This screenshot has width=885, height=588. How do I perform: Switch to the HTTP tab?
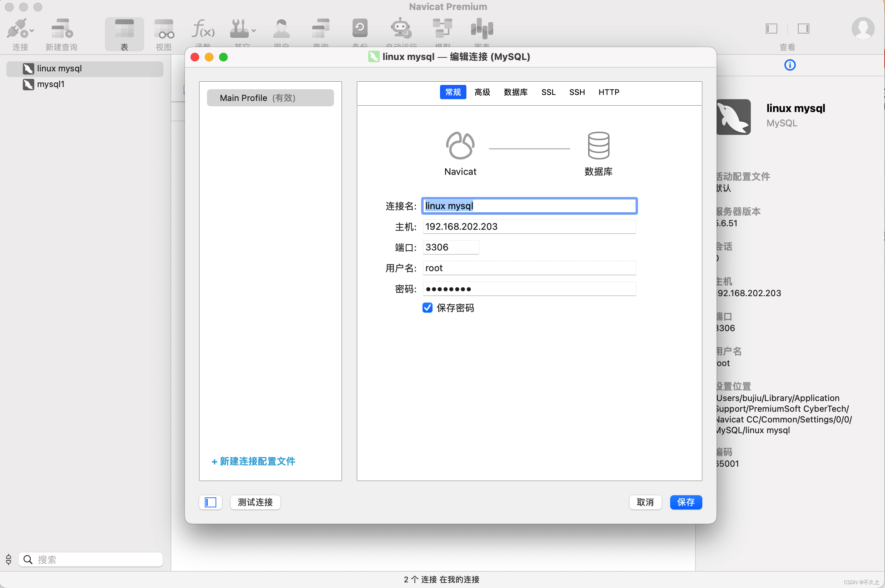[609, 92]
